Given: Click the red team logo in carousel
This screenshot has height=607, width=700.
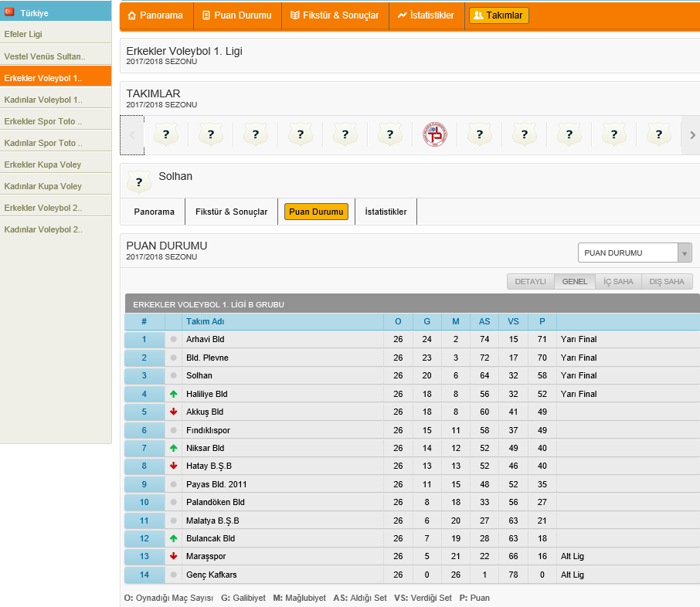Looking at the screenshot, I should click(x=435, y=135).
